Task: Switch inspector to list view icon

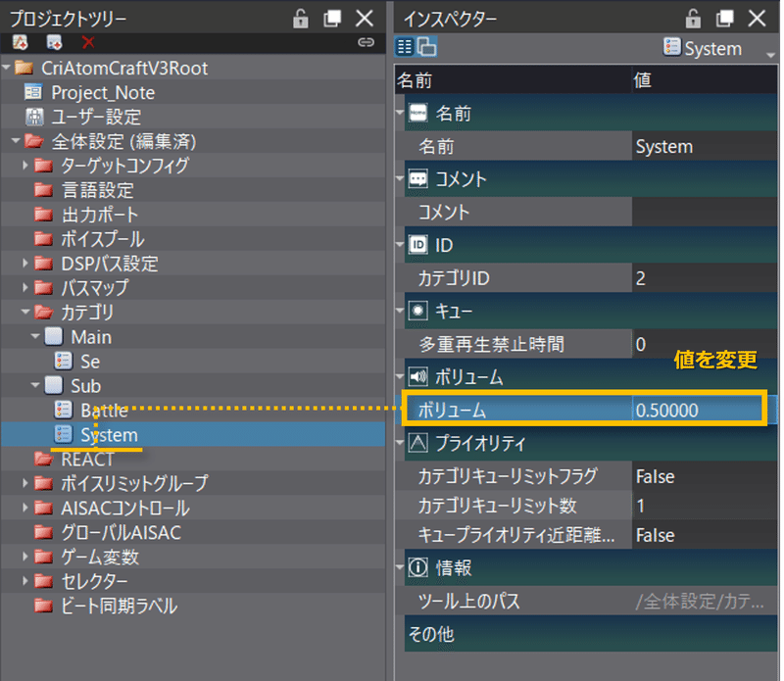Action: pos(405,47)
